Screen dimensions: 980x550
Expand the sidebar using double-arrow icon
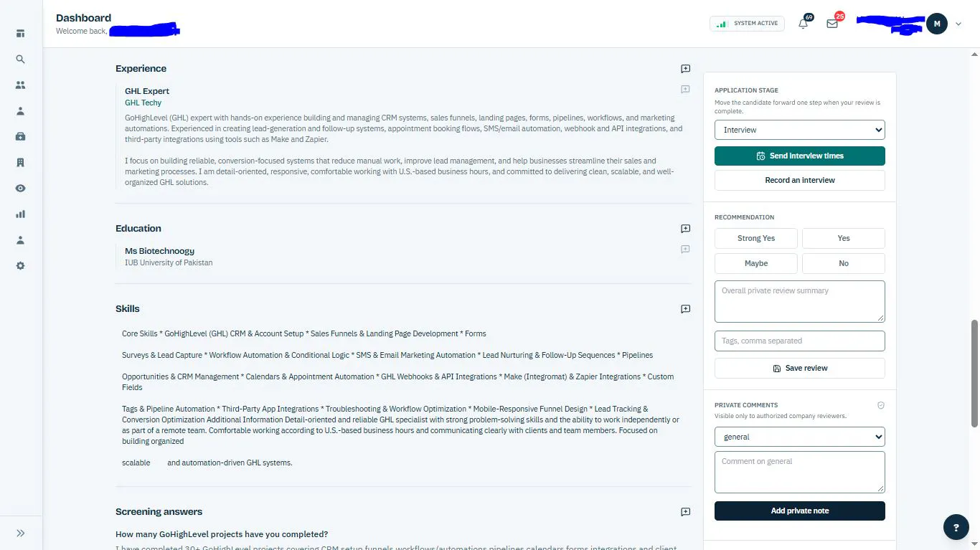[x=20, y=533]
